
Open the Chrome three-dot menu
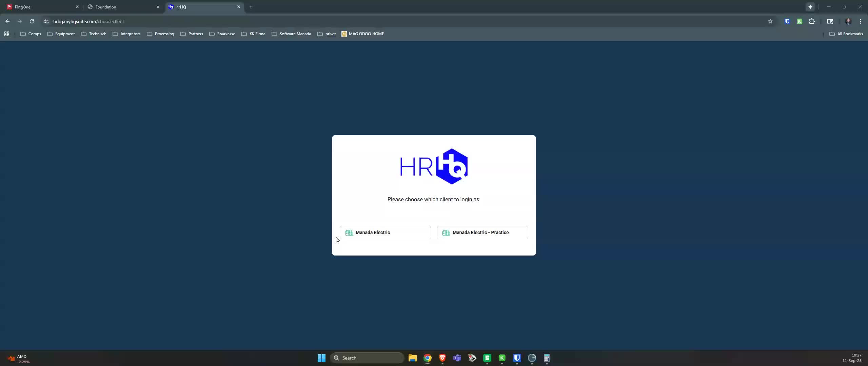coord(861,21)
